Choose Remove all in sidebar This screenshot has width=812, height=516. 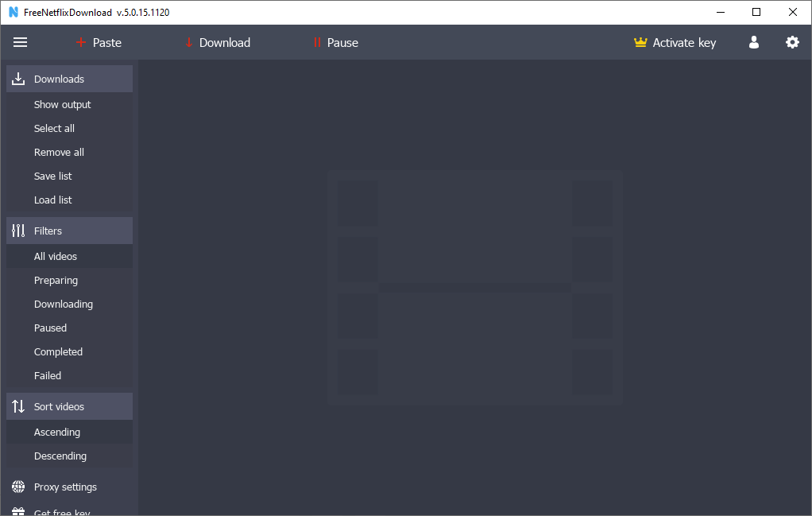click(x=69, y=153)
